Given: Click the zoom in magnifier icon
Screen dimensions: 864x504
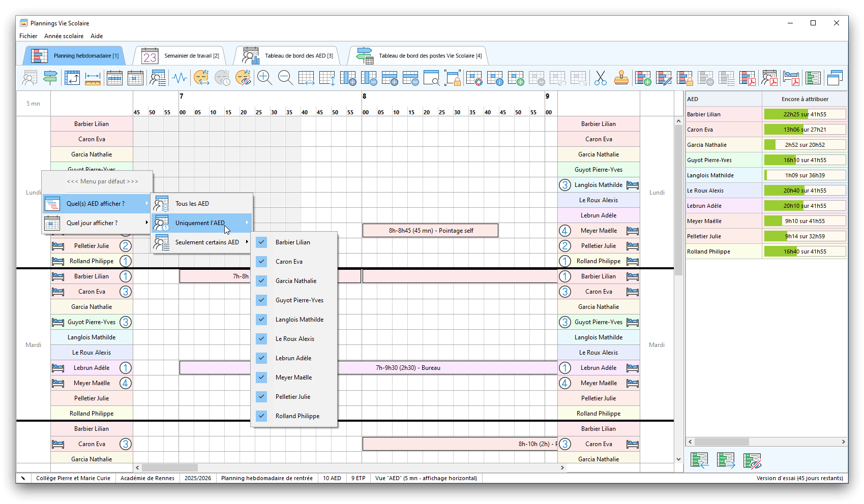Looking at the screenshot, I should (264, 78).
